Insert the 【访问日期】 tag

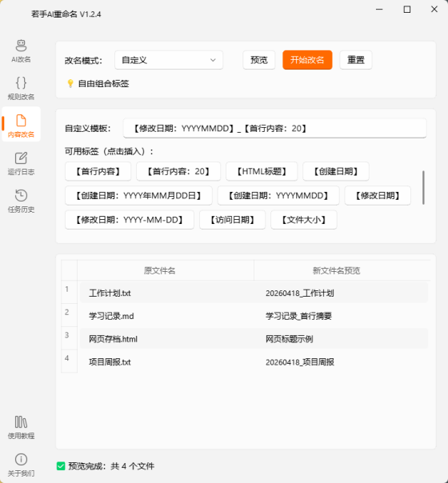(x=232, y=220)
